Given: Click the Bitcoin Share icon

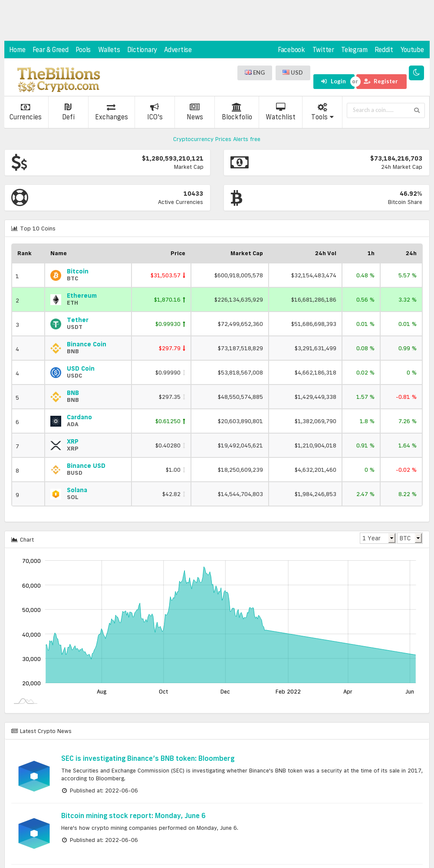Looking at the screenshot, I should click(x=237, y=198).
